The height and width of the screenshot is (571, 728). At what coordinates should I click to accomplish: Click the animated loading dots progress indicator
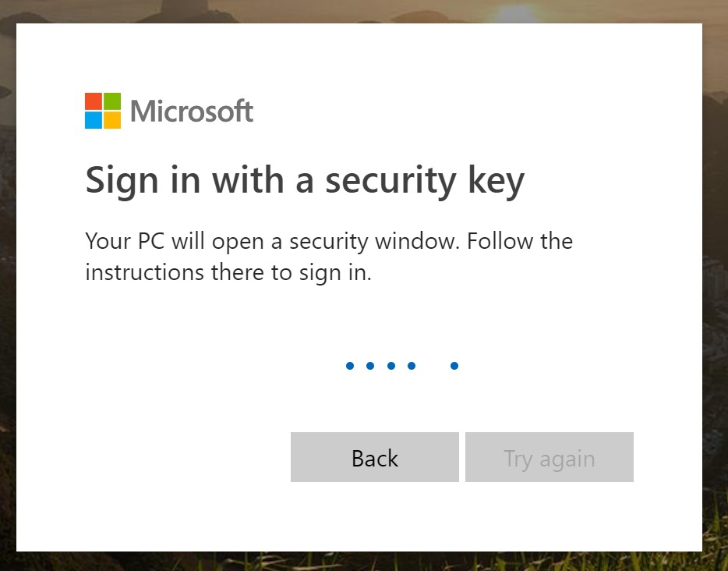point(401,366)
